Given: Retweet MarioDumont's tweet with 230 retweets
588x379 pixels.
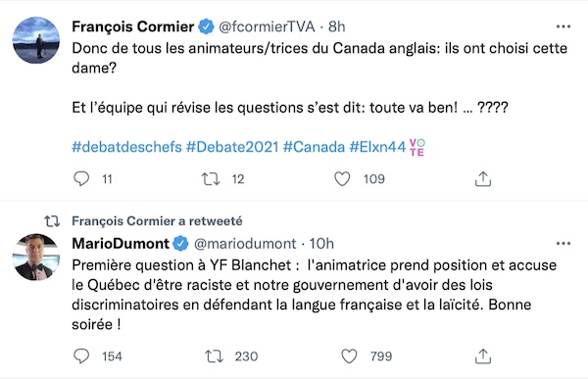Looking at the screenshot, I should 214,356.
